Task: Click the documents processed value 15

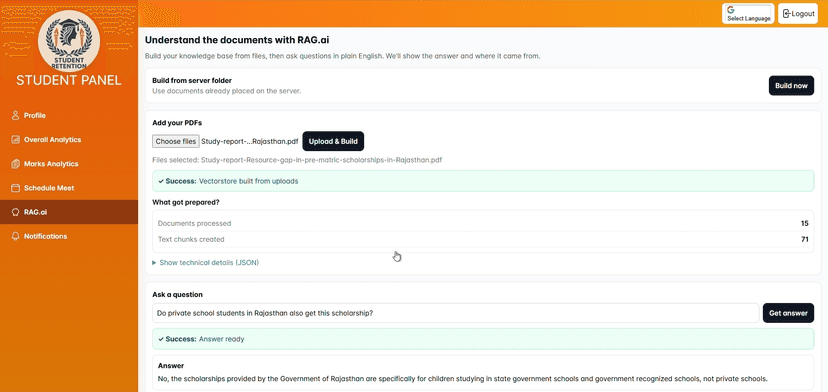Action: point(804,223)
